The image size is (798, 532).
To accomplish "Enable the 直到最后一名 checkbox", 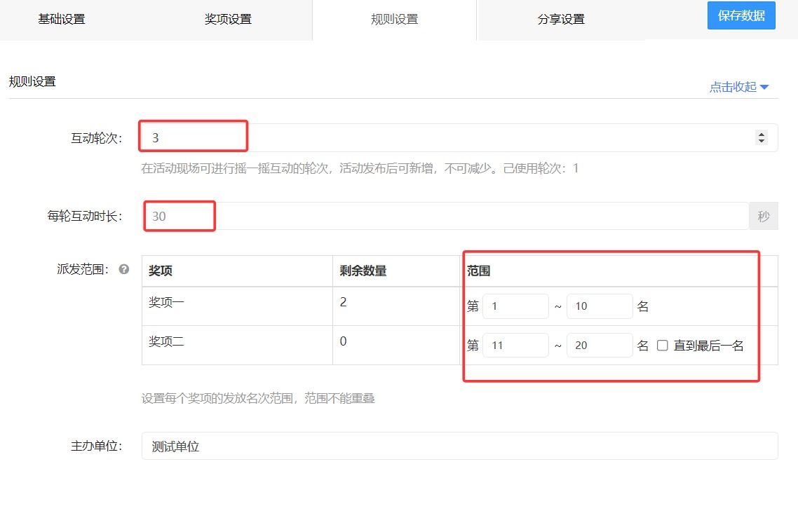I will click(x=663, y=346).
